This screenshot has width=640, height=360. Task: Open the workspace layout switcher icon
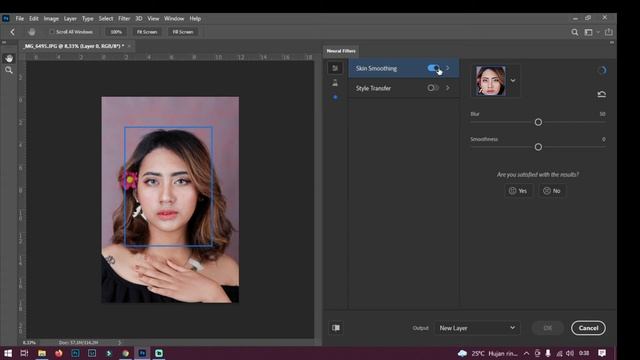coord(588,32)
